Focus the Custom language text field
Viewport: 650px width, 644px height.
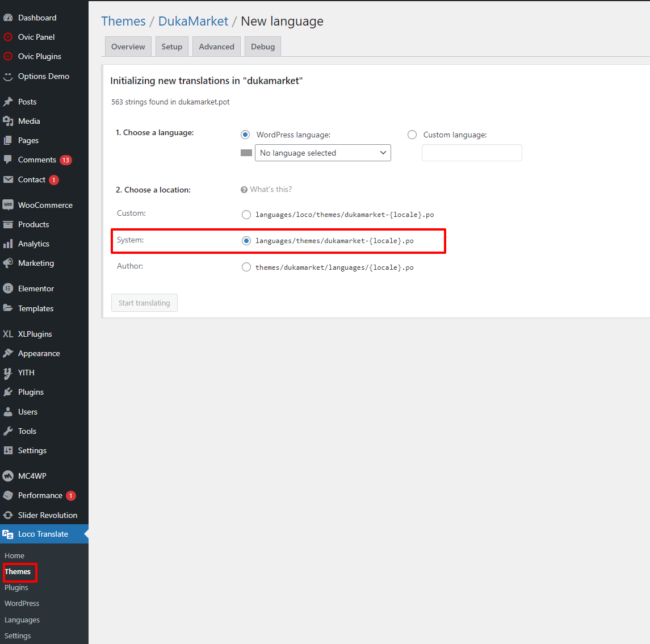click(472, 153)
